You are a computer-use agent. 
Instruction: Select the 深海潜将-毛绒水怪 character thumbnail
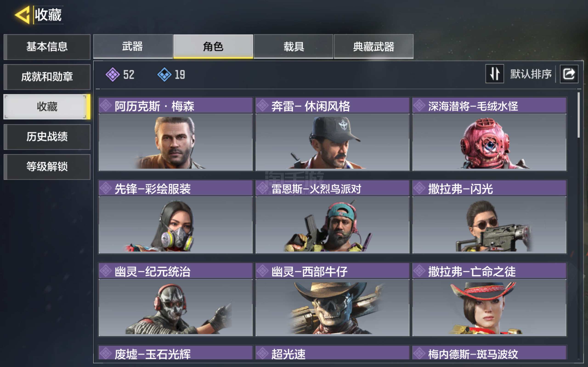(489, 142)
